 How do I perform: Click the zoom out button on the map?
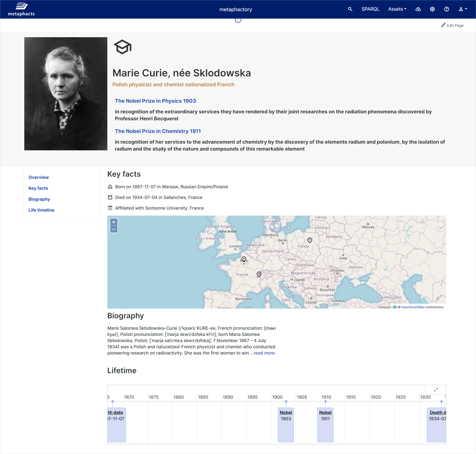(x=114, y=229)
